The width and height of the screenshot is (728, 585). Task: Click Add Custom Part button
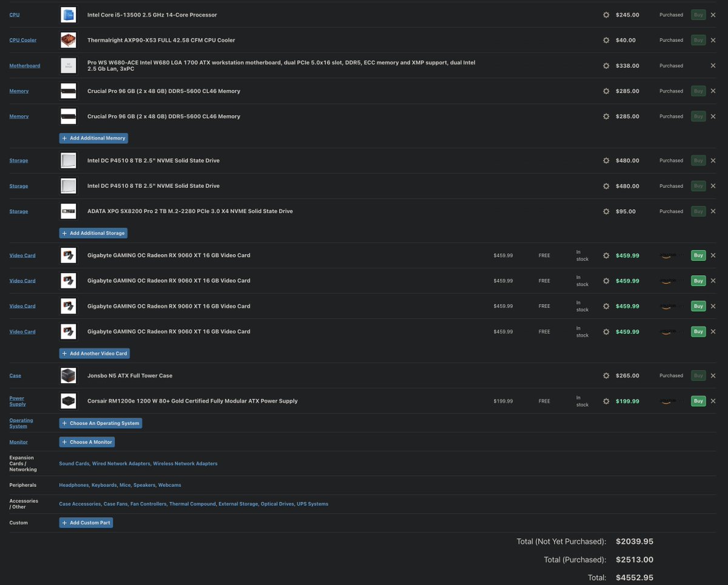click(x=86, y=523)
